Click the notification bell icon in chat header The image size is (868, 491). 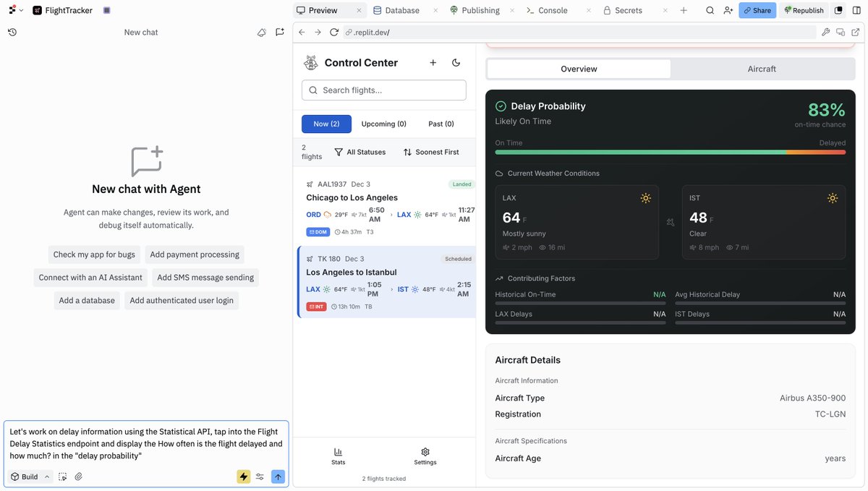coord(262,33)
